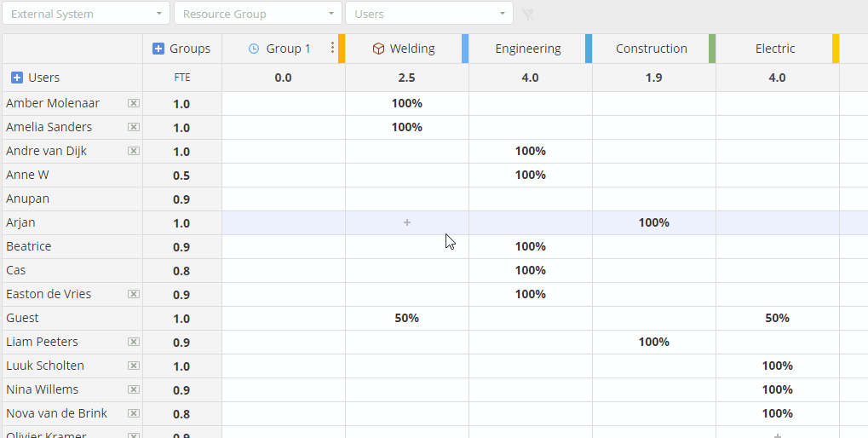Viewport: 868px width, 438px height.
Task: Remove Andre van Dijk using X icon
Action: coord(134,151)
